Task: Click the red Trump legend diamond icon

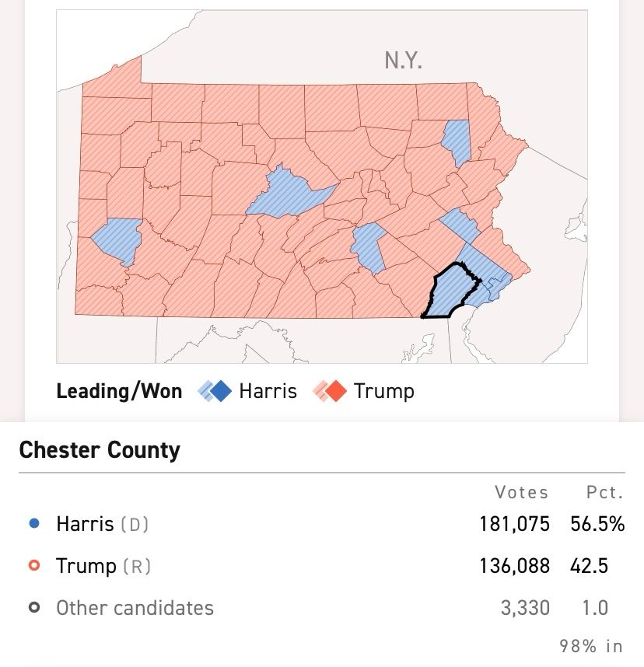Action: 330,391
